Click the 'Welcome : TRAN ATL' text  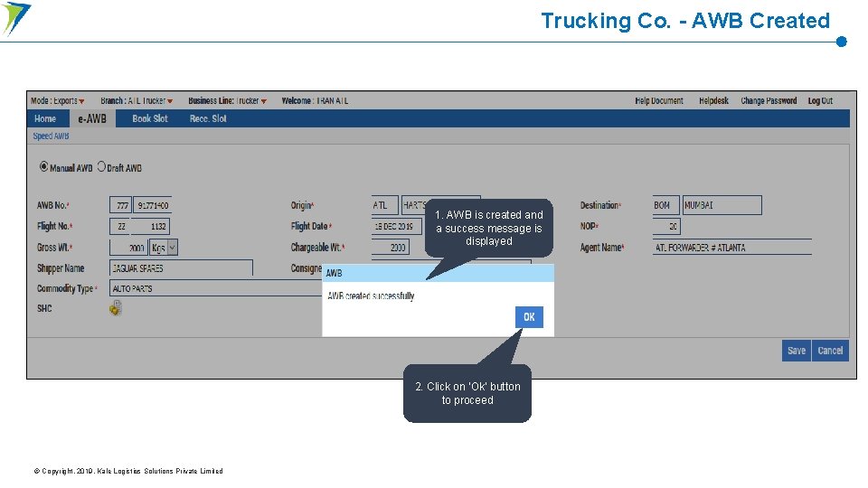[315, 100]
